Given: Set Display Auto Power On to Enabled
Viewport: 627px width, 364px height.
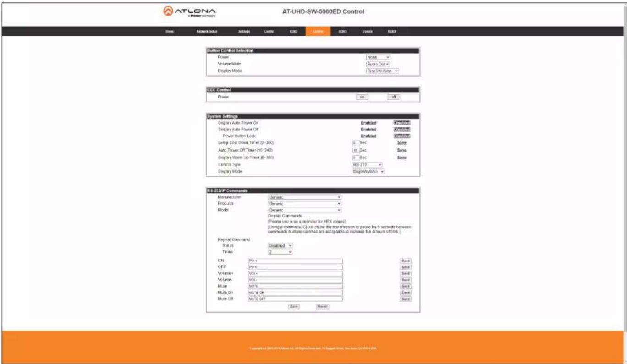Looking at the screenshot, I should point(368,123).
